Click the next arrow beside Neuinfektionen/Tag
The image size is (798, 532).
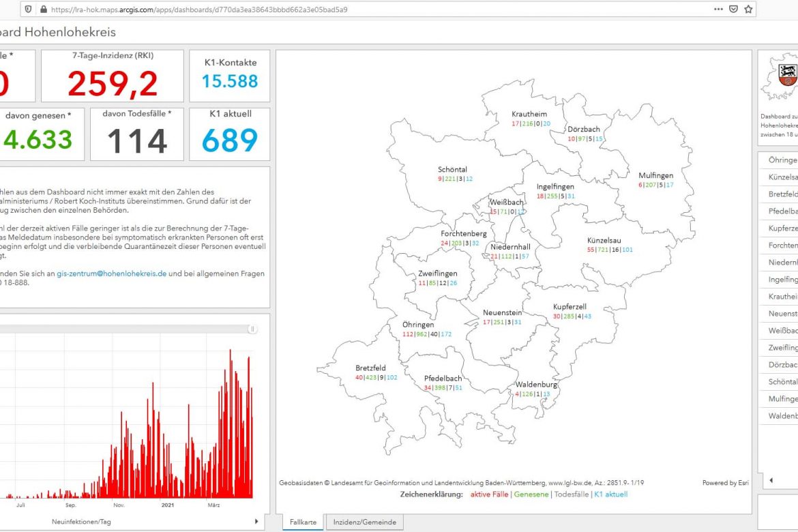(x=256, y=521)
